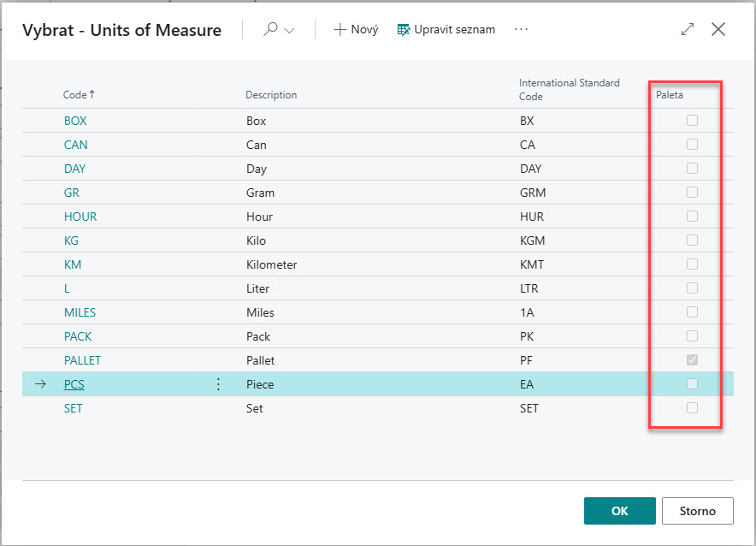Expand dialog with the expand arrows icon
The width and height of the screenshot is (756, 546).
[x=688, y=29]
